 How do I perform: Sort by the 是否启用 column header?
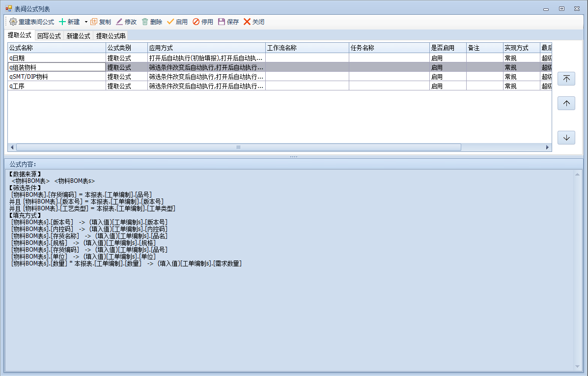447,48
